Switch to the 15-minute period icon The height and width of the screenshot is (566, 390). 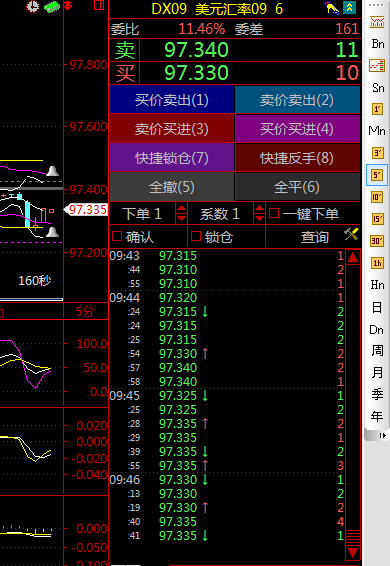377,219
